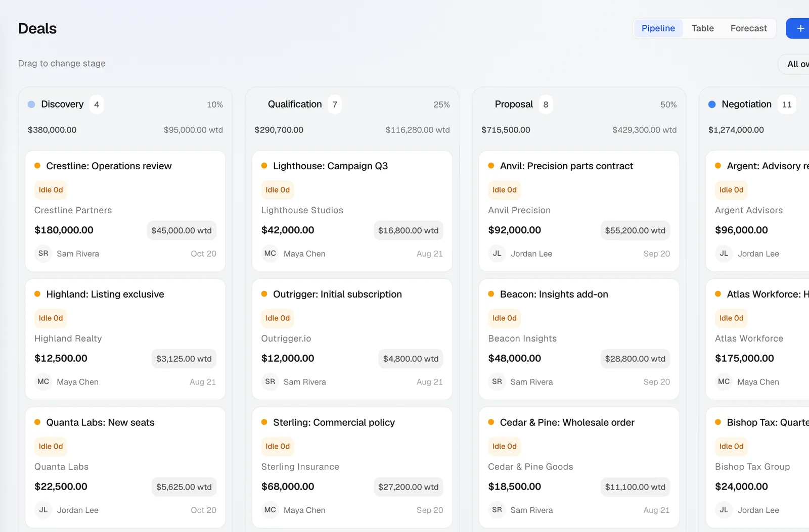Screen dimensions: 809x532
Task: Click Quanta Labs company name
Action: coord(61,467)
